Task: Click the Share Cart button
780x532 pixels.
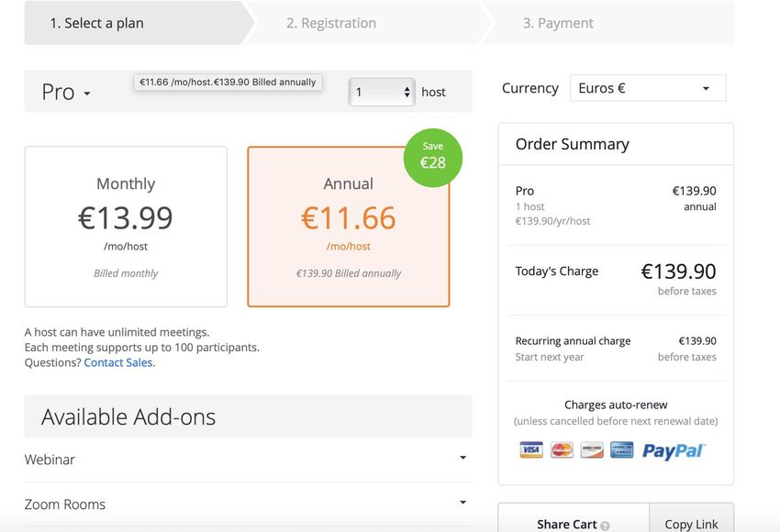Action: (x=574, y=524)
